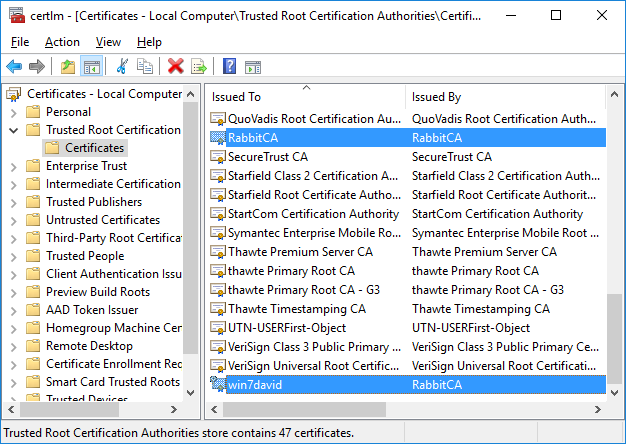Click tree pane horizontal scroll right arrow
Viewport: 626px width, 444px height.
pos(174,409)
